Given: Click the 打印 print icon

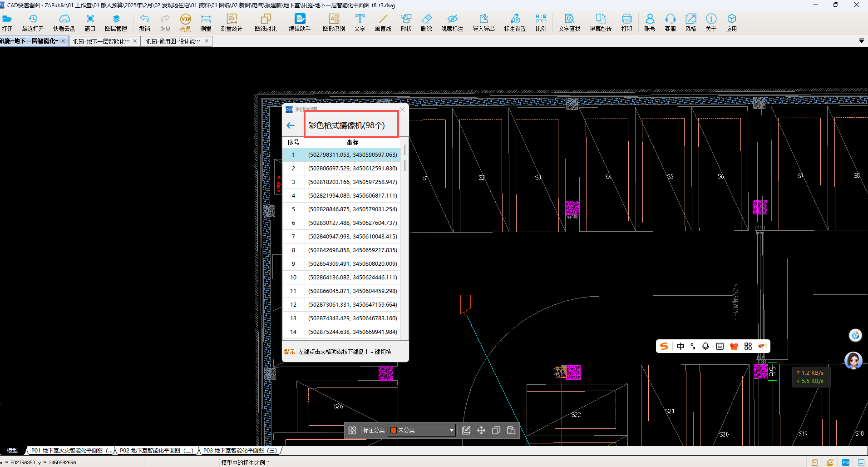Looking at the screenshot, I should tap(626, 22).
